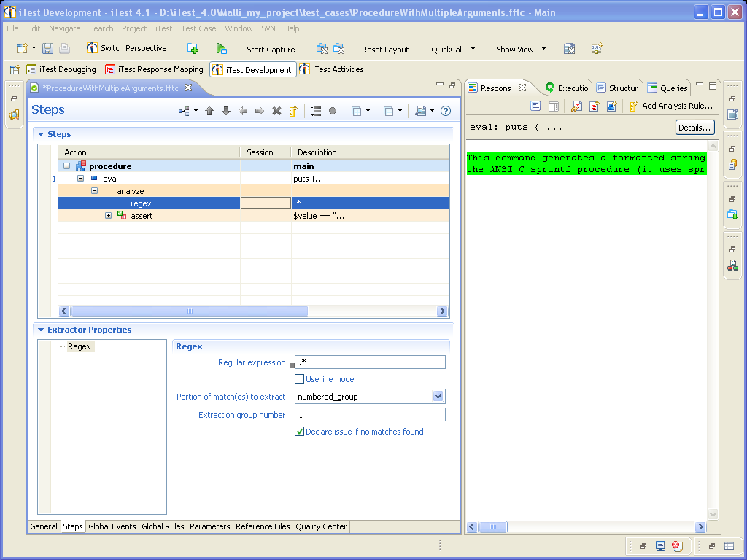Click the QuickCall button
Viewport: 747px width, 560px height.
click(x=447, y=49)
